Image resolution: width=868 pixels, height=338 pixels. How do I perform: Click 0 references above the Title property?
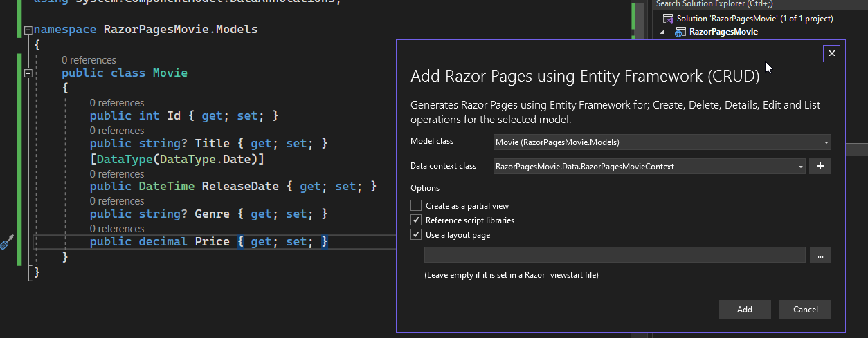(x=117, y=131)
